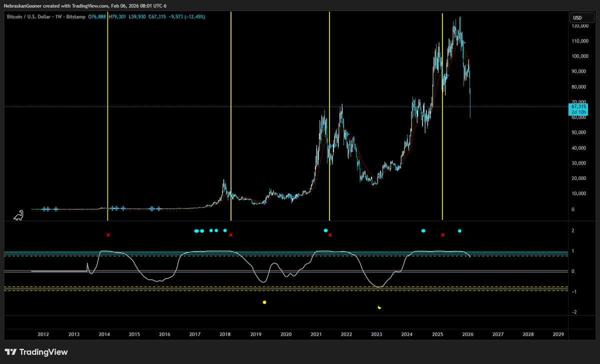
Task: Select the red X marker near mid-2021
Action: 330,234
